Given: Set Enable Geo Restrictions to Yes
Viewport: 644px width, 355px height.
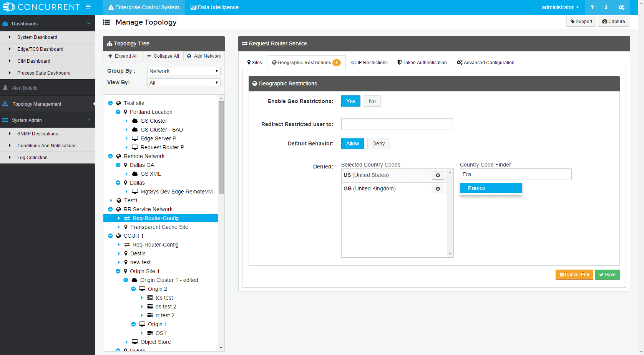Looking at the screenshot, I should pyautogui.click(x=351, y=101).
